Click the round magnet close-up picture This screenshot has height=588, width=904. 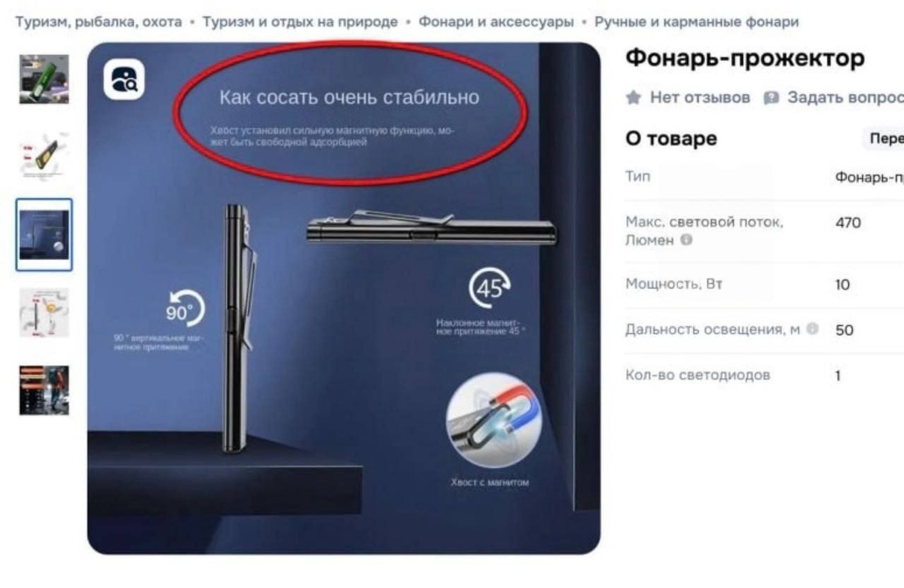point(494,420)
